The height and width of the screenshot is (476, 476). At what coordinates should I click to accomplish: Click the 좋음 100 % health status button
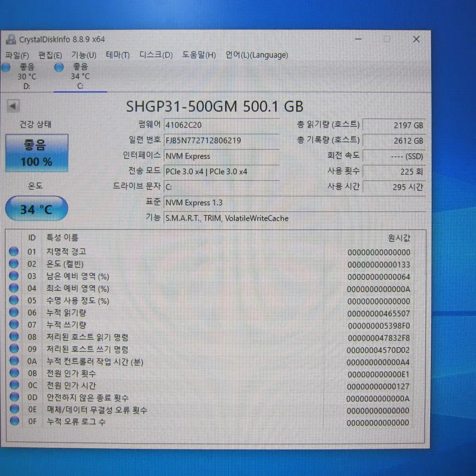(x=36, y=153)
